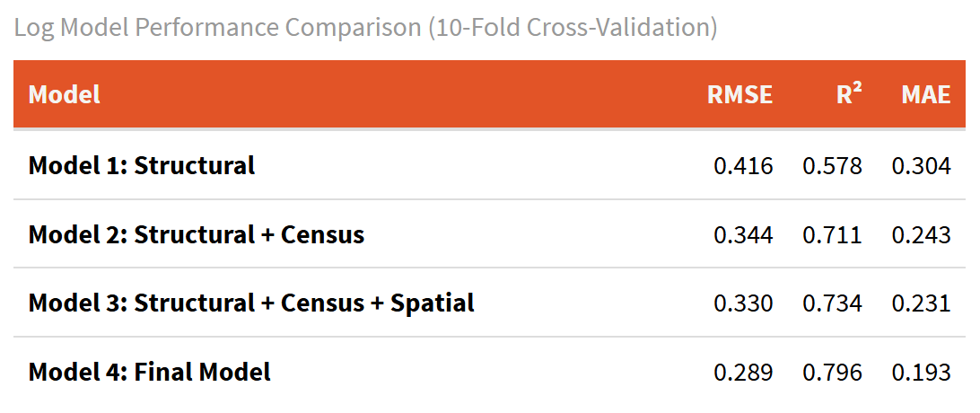The image size is (980, 413).
Task: Click the R² column header
Action: [x=849, y=94]
